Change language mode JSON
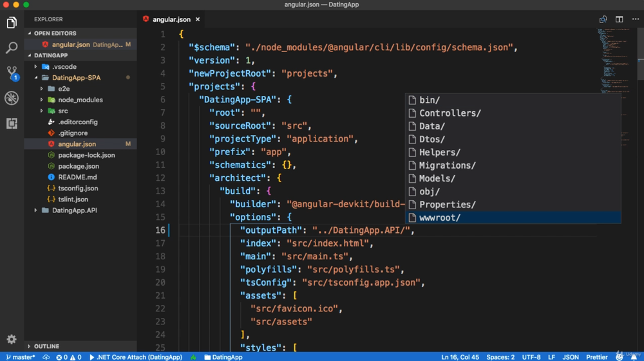This screenshot has height=361, width=644. [x=571, y=357]
